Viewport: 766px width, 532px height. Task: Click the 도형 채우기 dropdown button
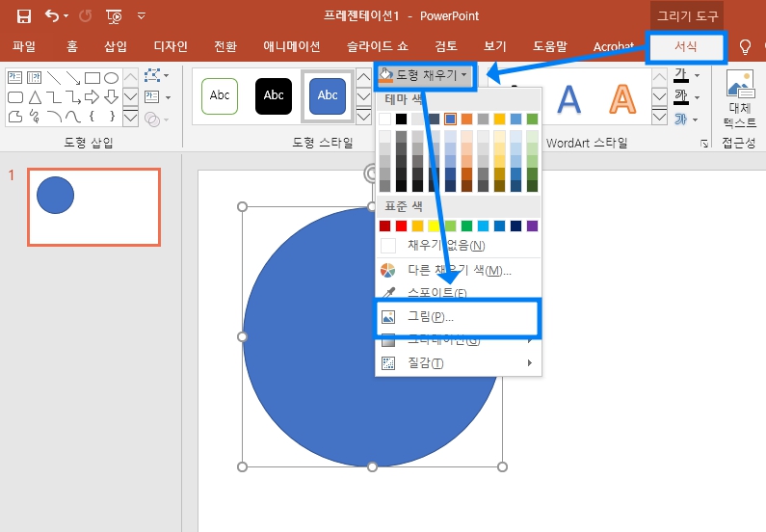(425, 76)
